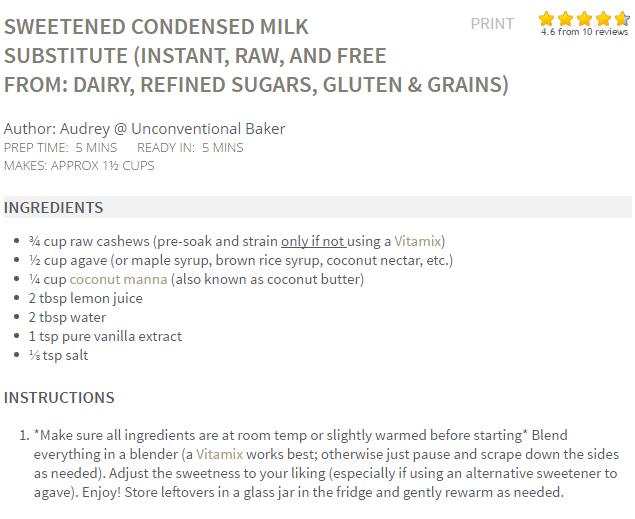The image size is (635, 519).
Task: Click the INGREDIENTS section header
Action: tap(53, 208)
